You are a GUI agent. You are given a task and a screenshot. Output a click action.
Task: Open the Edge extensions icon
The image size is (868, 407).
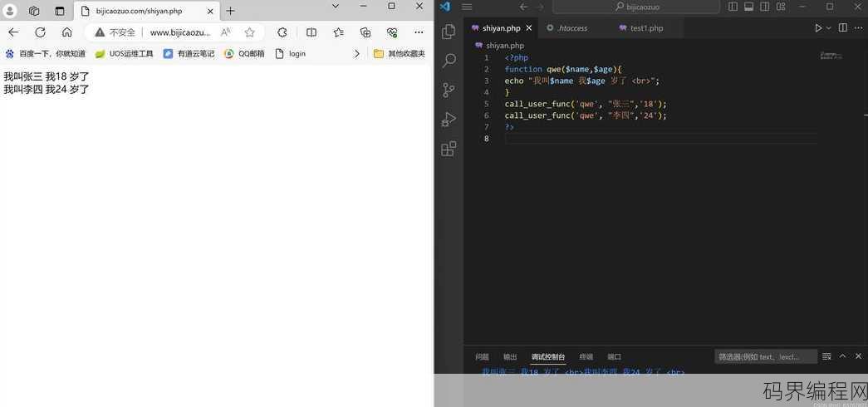click(x=282, y=32)
